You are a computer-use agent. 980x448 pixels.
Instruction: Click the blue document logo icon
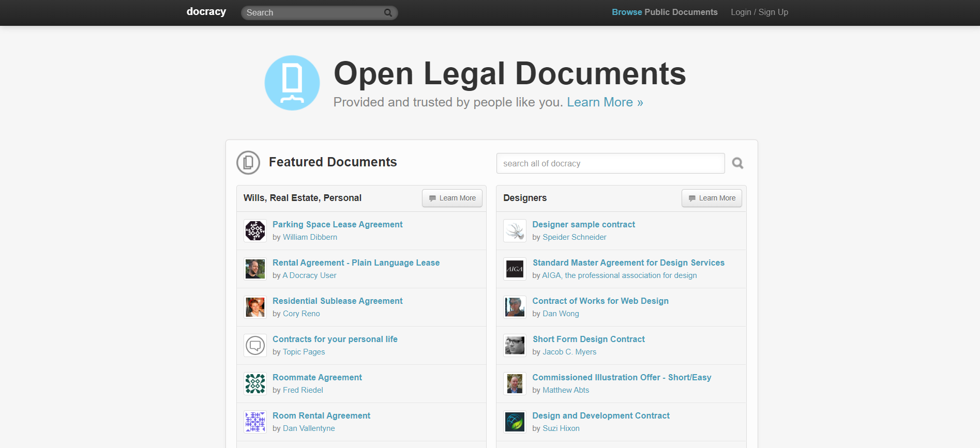click(292, 83)
